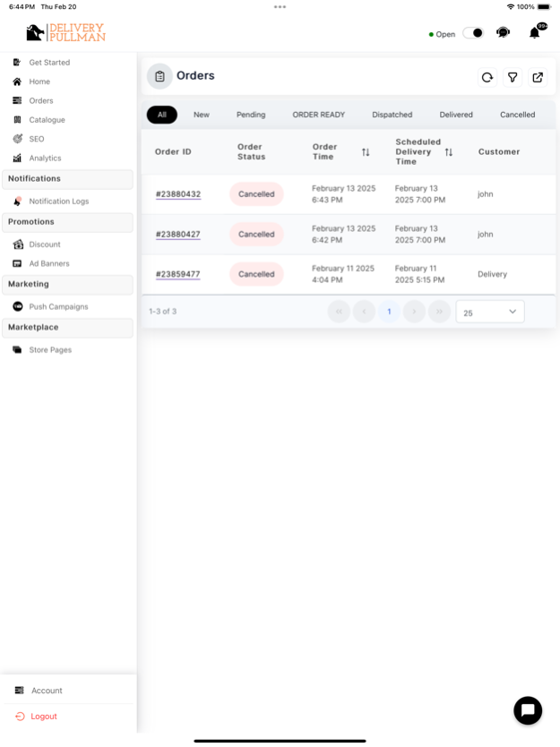Viewport: 560px width, 747px height.
Task: Open the support chat headset icon
Action: click(503, 32)
